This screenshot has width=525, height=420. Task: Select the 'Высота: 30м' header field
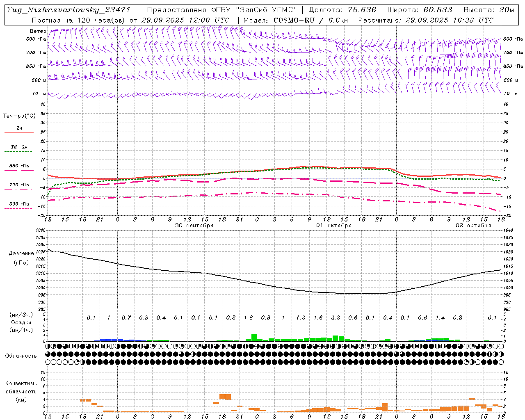(489, 10)
